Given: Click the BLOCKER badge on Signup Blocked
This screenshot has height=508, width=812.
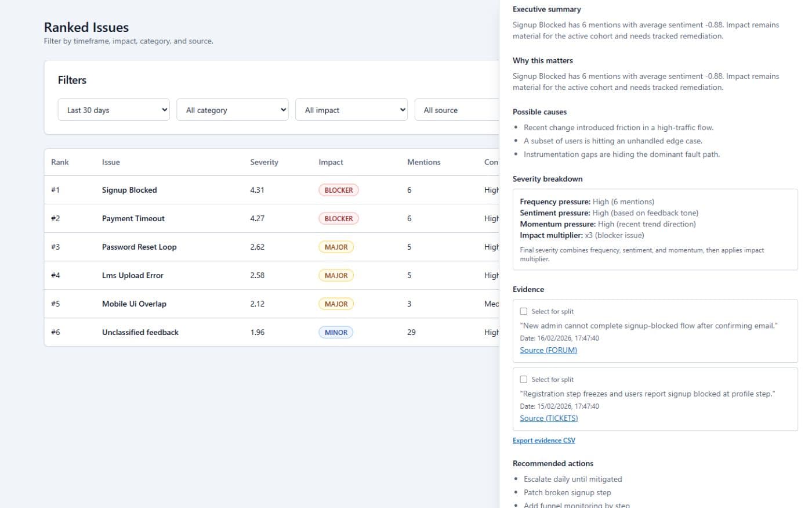Looking at the screenshot, I should pyautogui.click(x=338, y=190).
